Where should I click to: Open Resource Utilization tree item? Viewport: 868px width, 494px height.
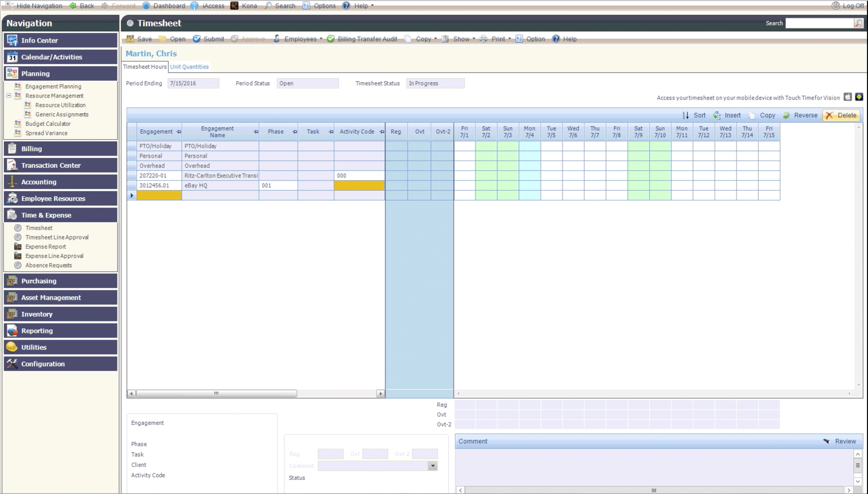coord(60,105)
